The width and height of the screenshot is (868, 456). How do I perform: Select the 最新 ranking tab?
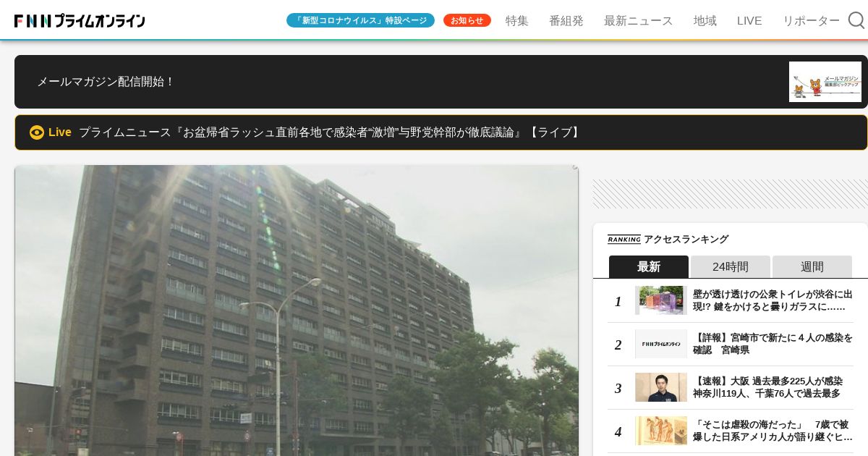tap(649, 266)
